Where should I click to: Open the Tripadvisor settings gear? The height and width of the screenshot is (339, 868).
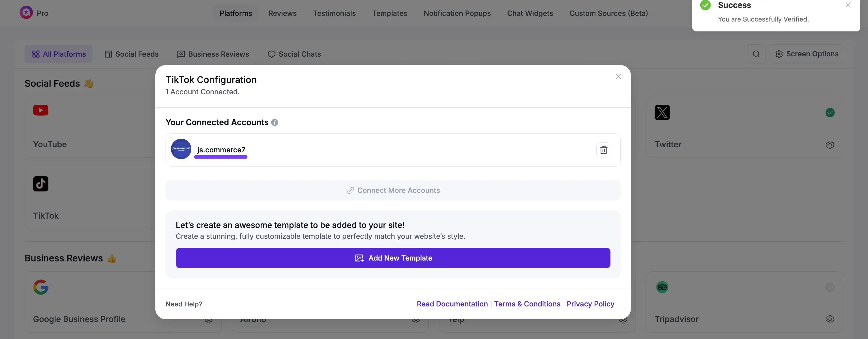coord(830,319)
